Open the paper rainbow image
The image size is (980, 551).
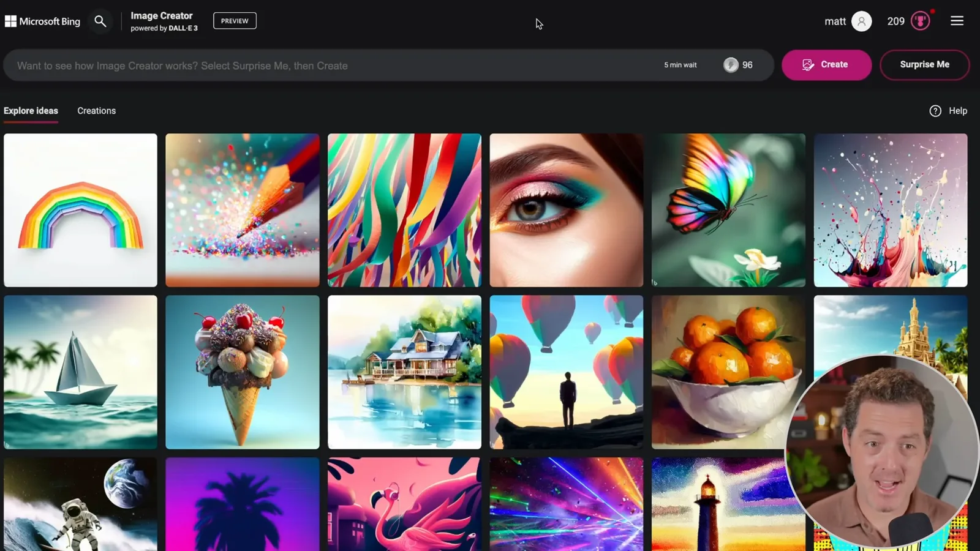coord(80,210)
